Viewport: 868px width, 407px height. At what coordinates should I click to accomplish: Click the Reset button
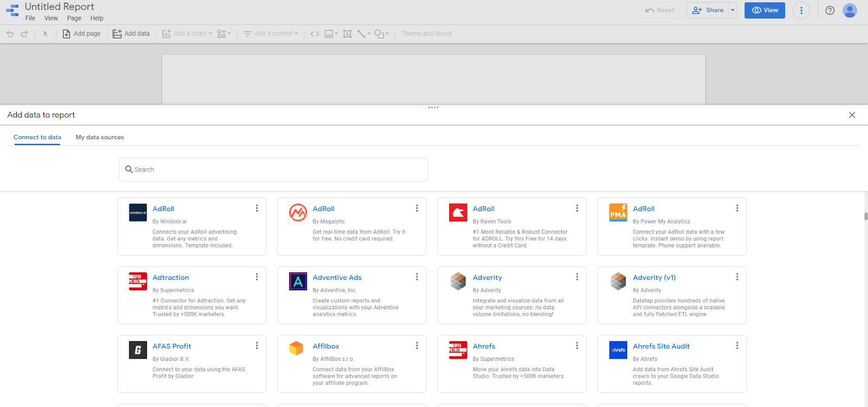(x=660, y=10)
